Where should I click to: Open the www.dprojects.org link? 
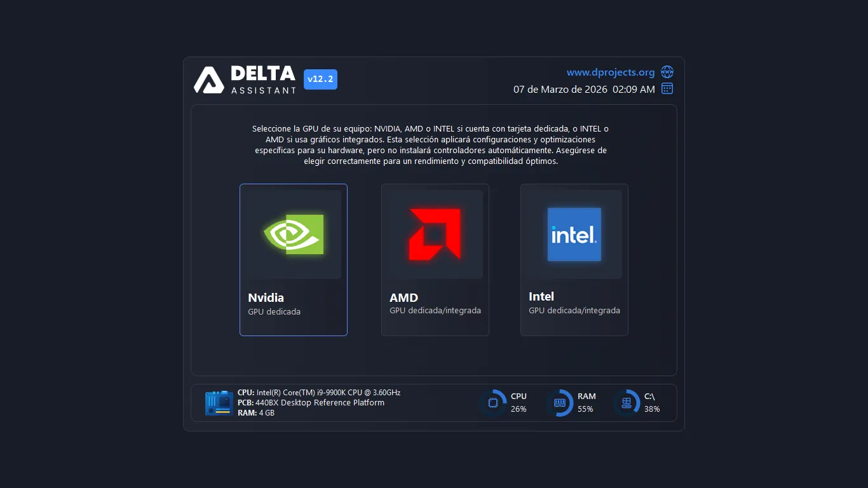(611, 72)
